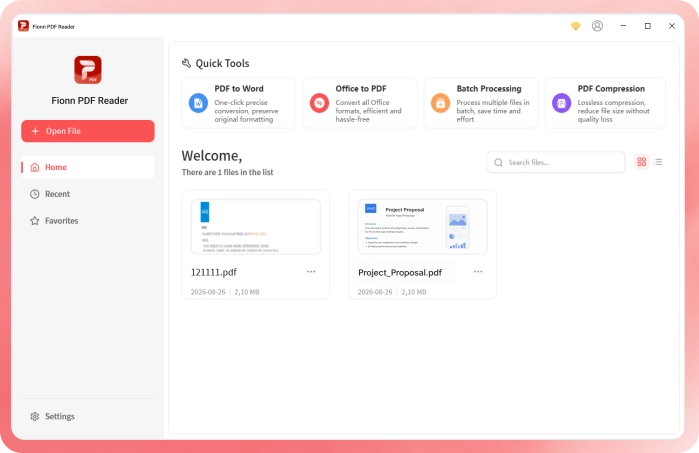
Task: Select the Project_Proposal.pdf file name
Action: point(400,273)
